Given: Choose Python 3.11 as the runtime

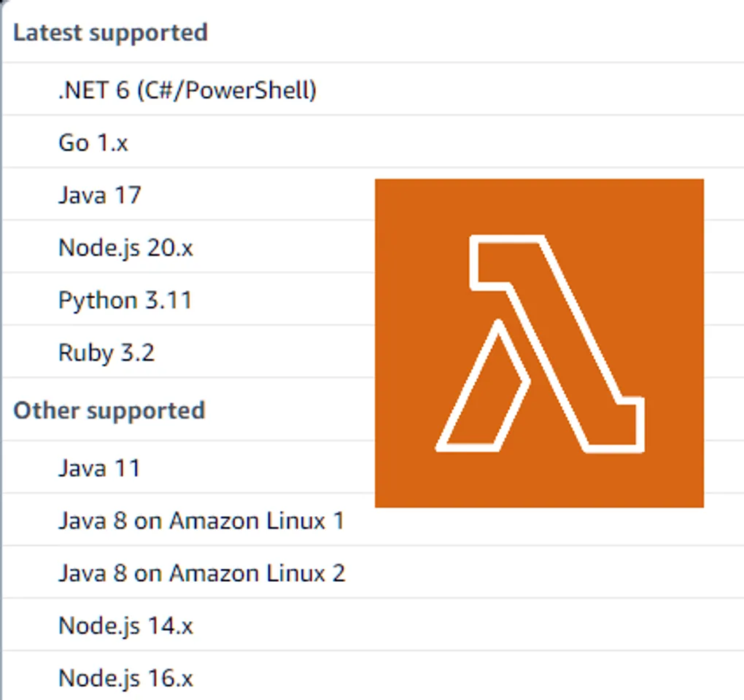Looking at the screenshot, I should click(125, 300).
